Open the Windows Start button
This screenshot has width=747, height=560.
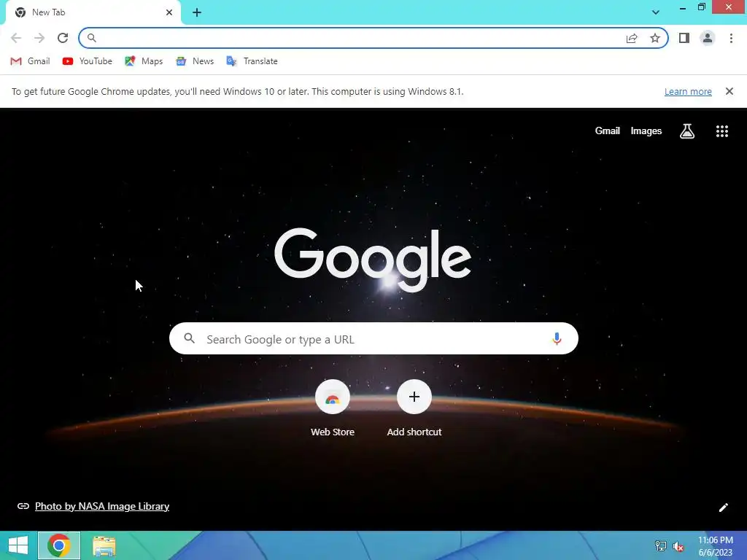(x=18, y=545)
